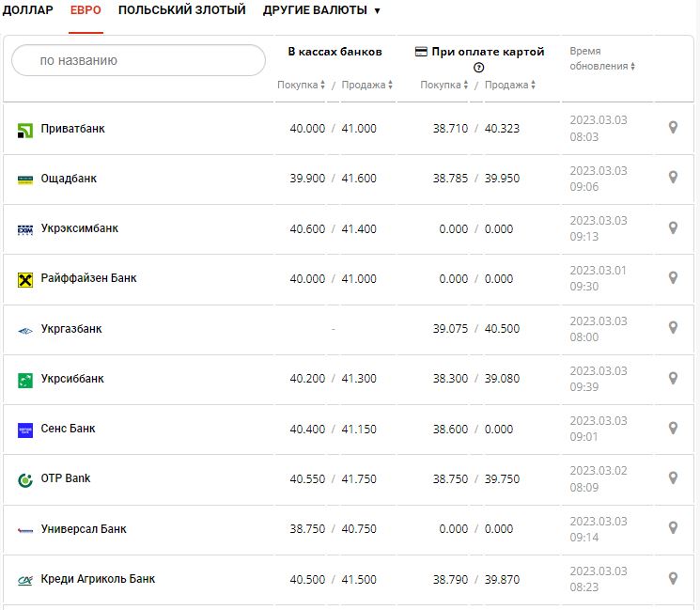Open the map marker for Укргазбанк
The image size is (700, 610).
pyautogui.click(x=673, y=328)
